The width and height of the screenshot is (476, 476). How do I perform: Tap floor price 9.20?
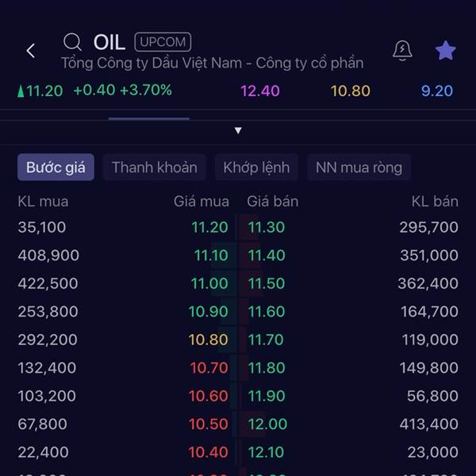(x=437, y=90)
